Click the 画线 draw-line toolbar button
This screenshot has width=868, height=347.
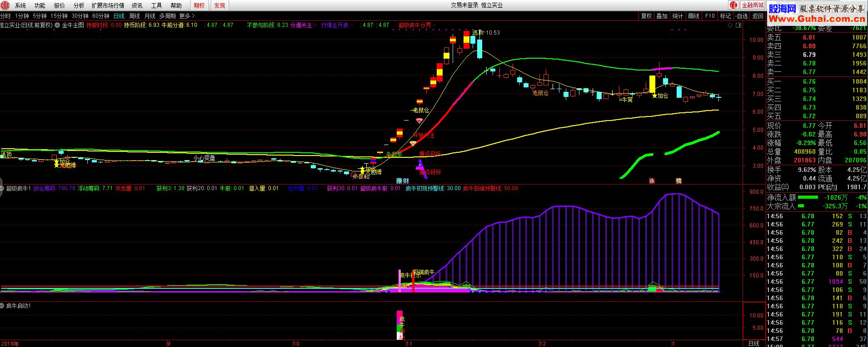point(693,16)
